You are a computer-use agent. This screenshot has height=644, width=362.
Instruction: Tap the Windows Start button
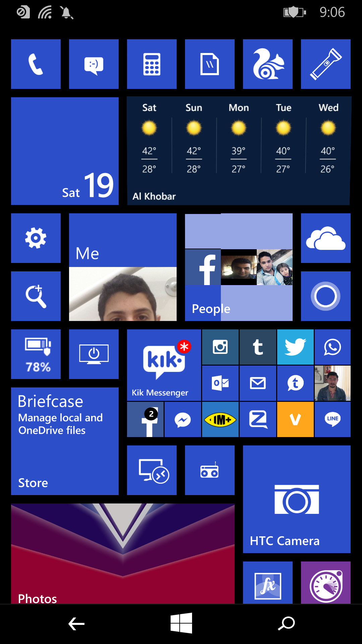(181, 623)
